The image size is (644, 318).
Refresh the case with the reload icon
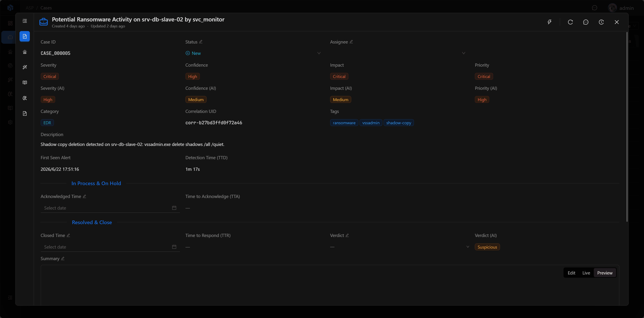[x=570, y=22]
